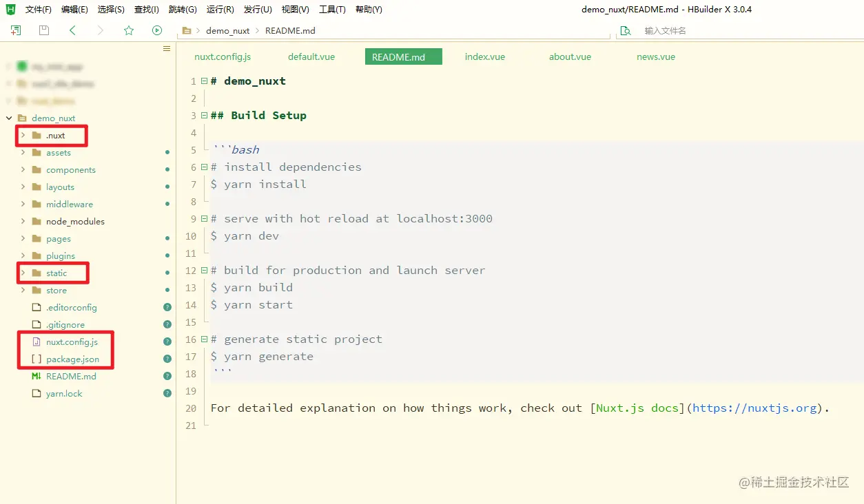
Task: Open the 文件(F) menu
Action: click(x=39, y=10)
